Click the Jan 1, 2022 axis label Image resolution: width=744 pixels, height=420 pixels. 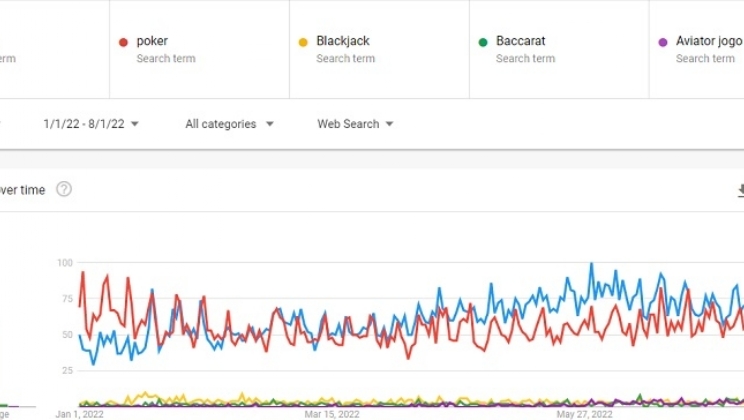coord(80,413)
